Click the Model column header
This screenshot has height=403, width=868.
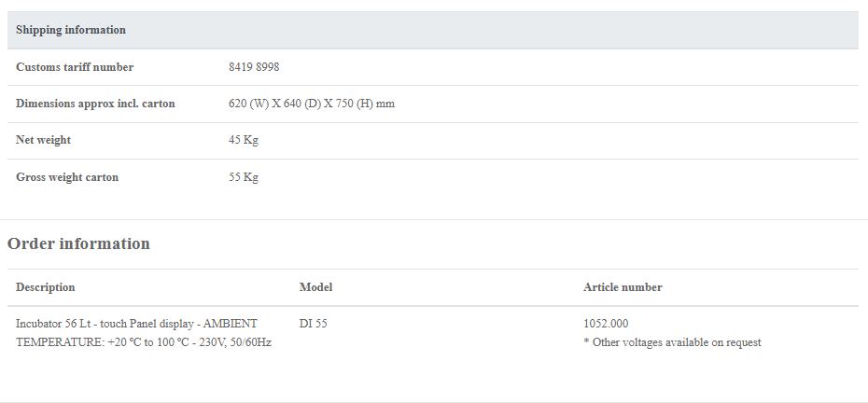315,287
